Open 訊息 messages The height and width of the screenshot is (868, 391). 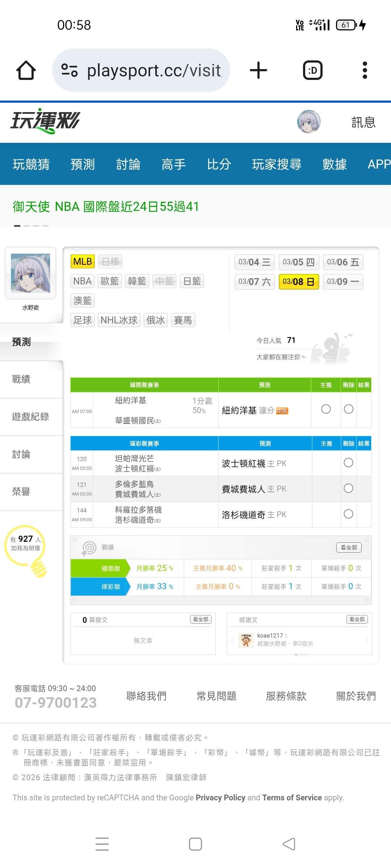coord(363,122)
